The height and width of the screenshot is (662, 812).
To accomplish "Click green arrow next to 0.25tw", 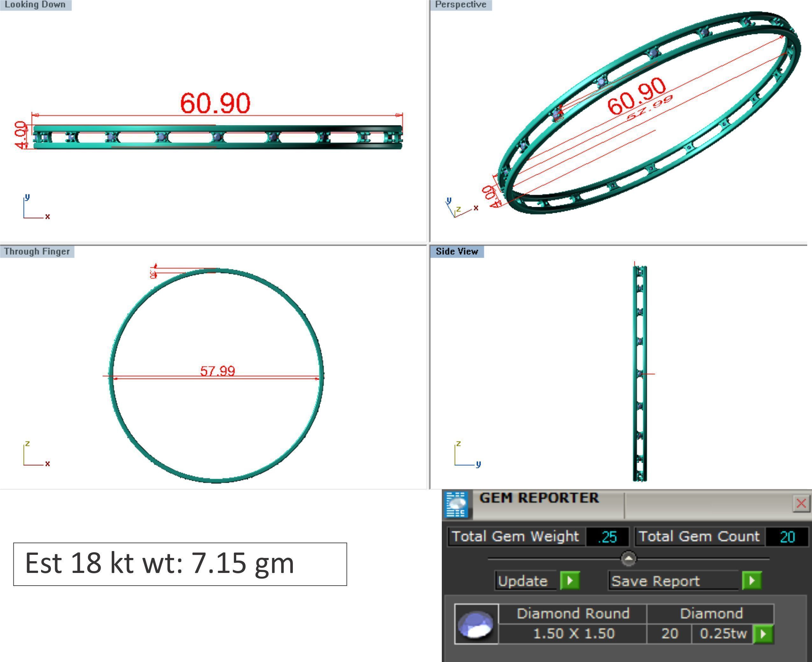I will pos(763,634).
